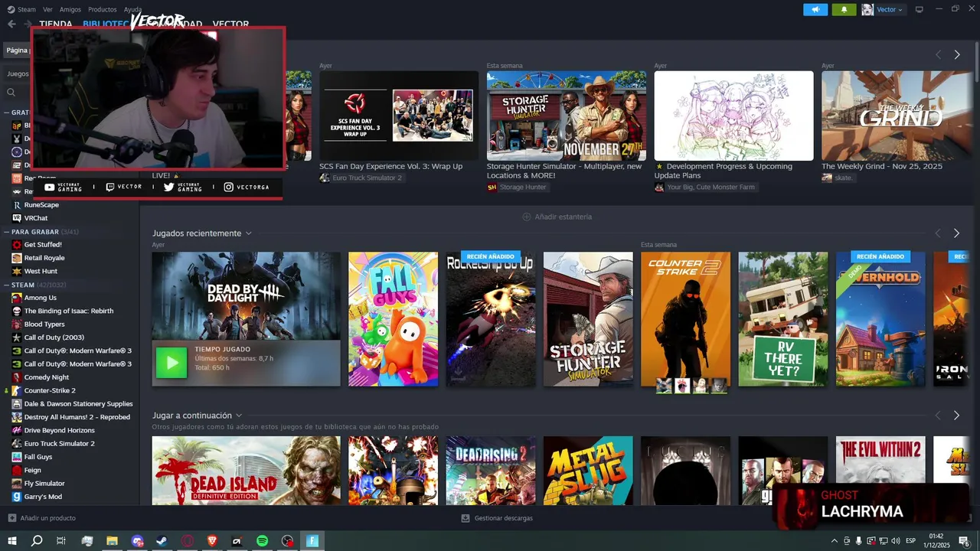Click the plus icon beside Añadir un producto
The height and width of the screenshot is (551, 980).
pos(11,518)
